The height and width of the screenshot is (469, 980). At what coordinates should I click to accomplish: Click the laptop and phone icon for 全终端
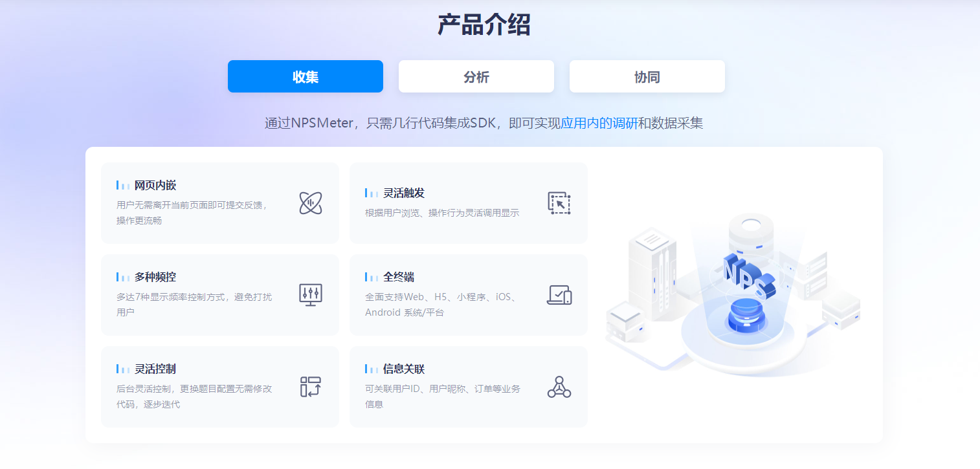[x=559, y=295]
